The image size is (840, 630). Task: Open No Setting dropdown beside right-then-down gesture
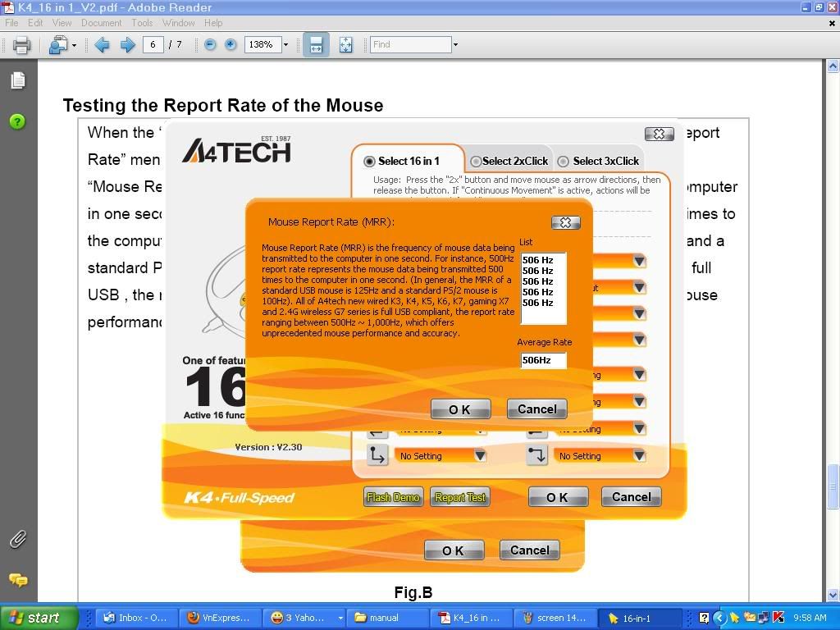tap(638, 456)
